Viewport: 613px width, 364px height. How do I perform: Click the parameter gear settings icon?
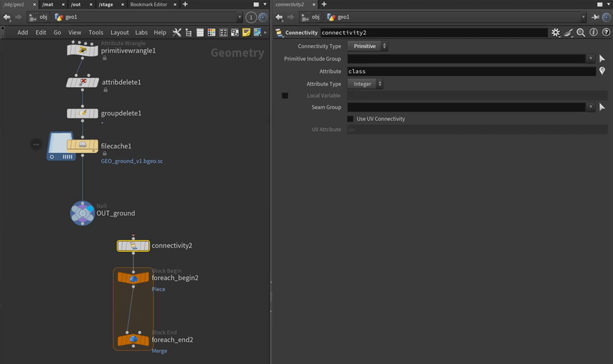coord(556,33)
